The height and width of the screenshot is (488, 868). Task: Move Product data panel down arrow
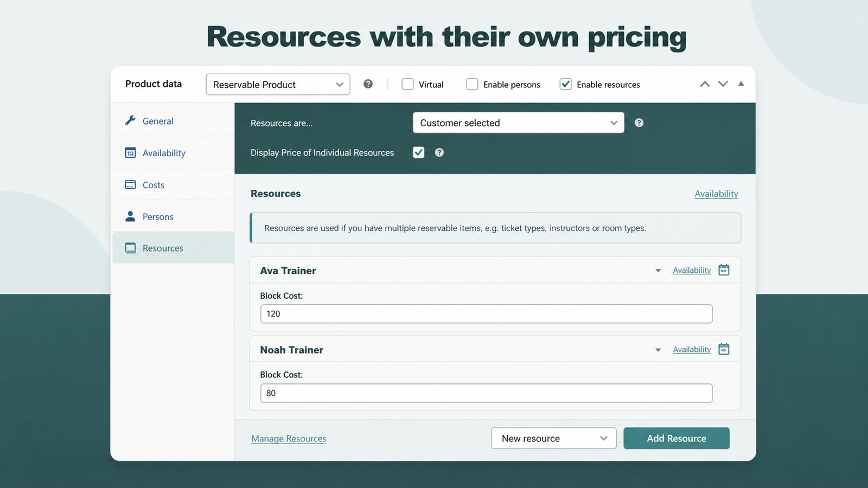point(723,84)
